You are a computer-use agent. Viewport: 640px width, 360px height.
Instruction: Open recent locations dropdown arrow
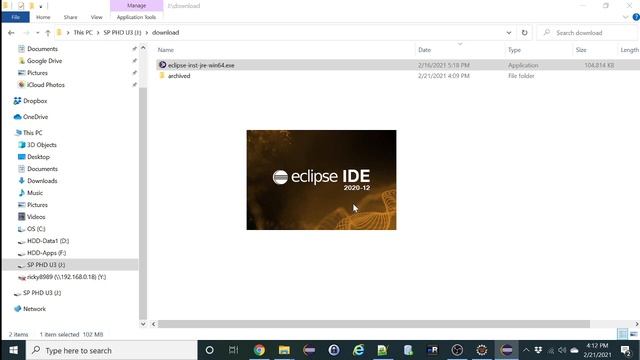pyautogui.click(x=38, y=33)
